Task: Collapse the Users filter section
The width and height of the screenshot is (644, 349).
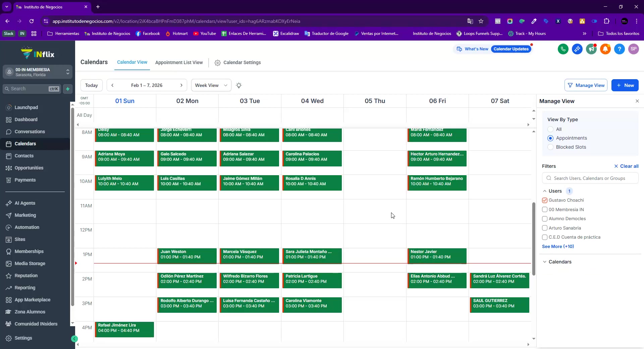Action: (x=545, y=191)
